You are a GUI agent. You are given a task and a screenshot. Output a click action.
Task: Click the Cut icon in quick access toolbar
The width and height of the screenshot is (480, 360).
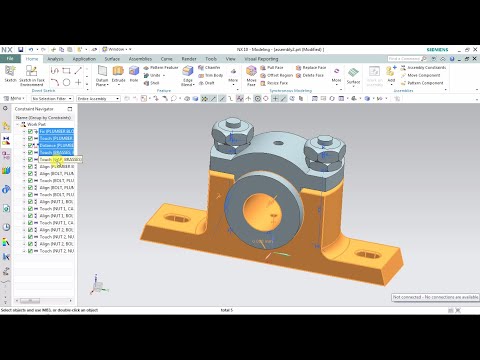pyautogui.click(x=53, y=49)
